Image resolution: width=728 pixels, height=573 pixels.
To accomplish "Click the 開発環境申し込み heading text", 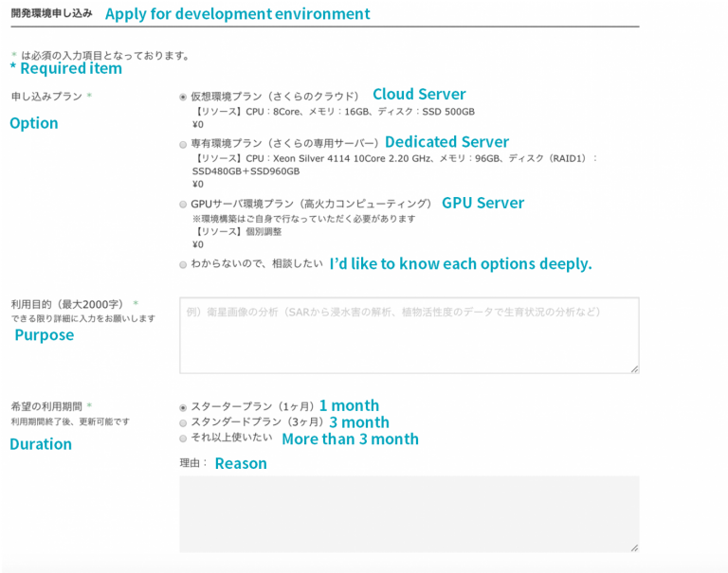I will pos(51,13).
